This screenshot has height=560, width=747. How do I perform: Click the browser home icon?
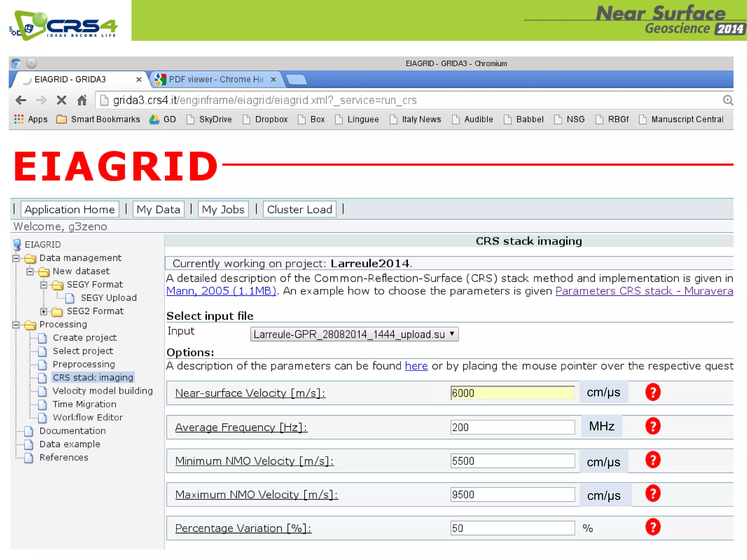[82, 100]
